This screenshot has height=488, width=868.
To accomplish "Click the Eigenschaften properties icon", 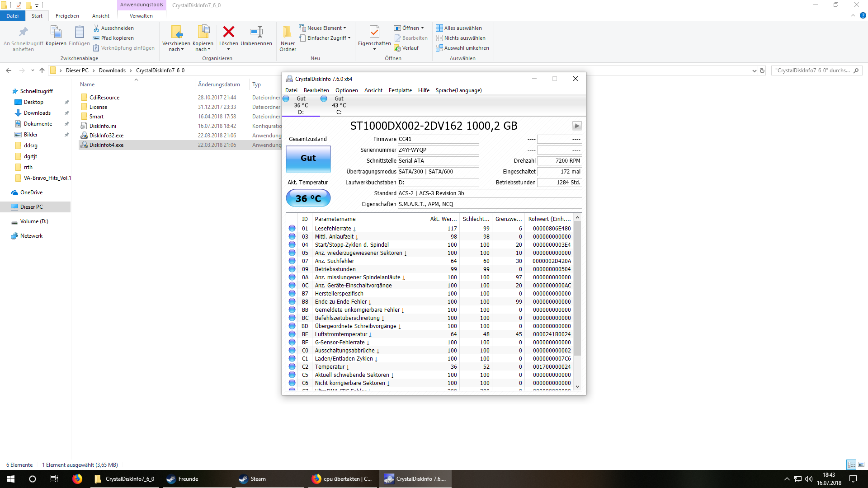I will (374, 32).
